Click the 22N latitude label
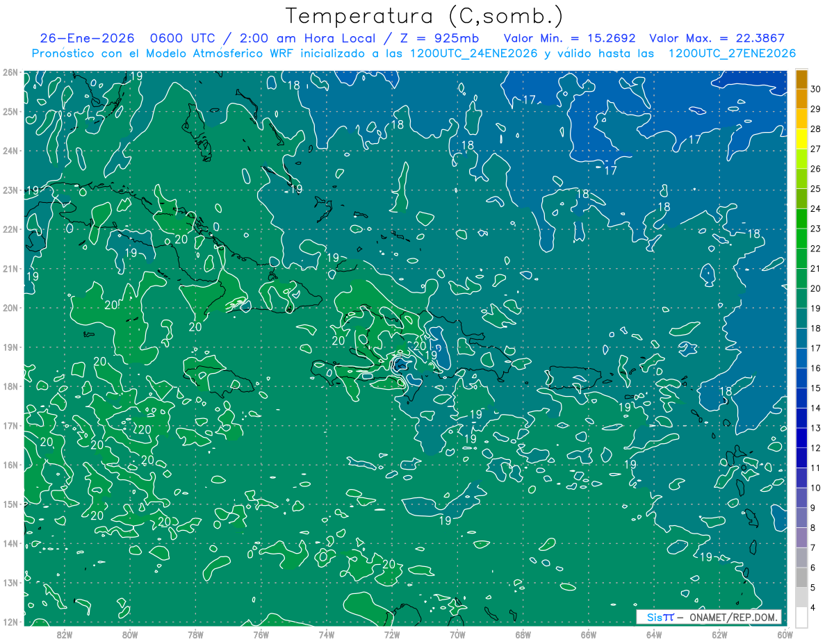 pos(10,229)
